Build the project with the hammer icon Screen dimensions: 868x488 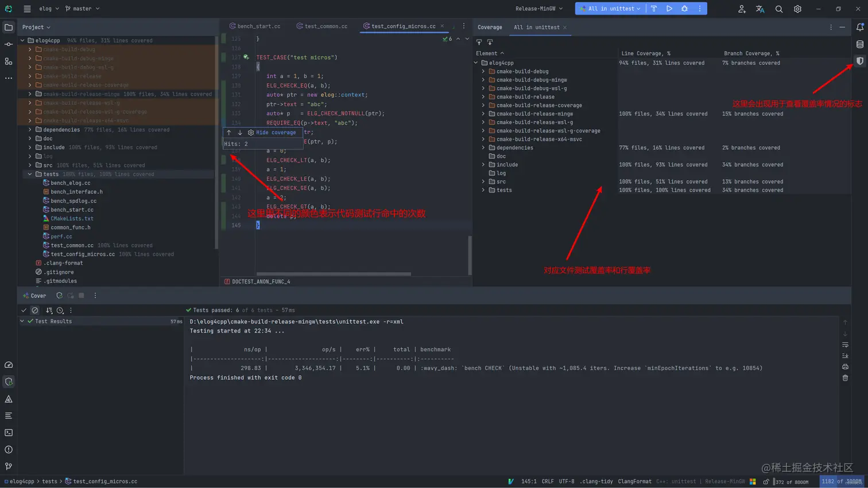click(x=654, y=9)
